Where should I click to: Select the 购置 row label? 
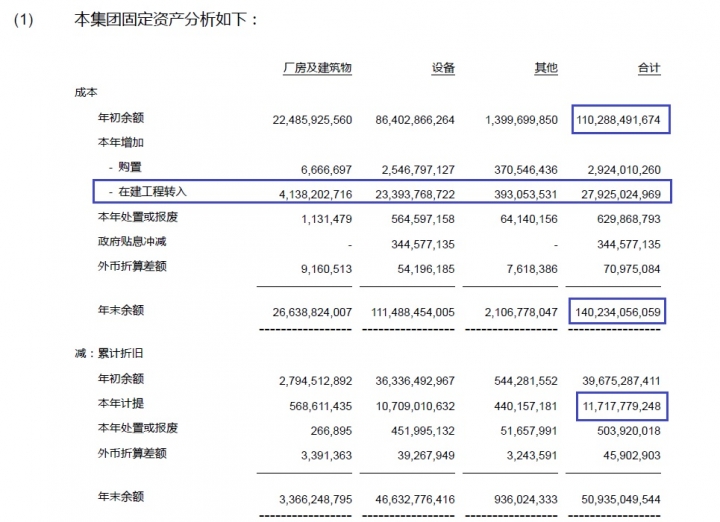130,167
